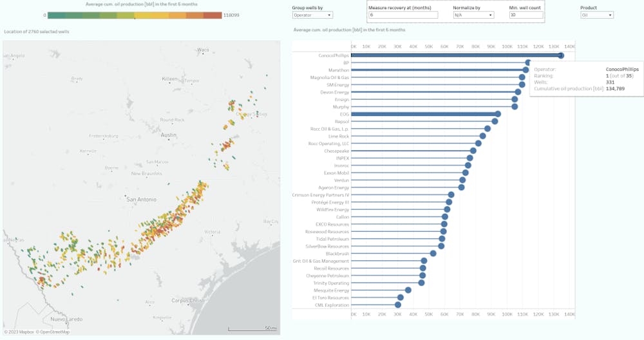Click the Austin label on the map
Viewport: 644px width, 340px height.
pyautogui.click(x=168, y=135)
